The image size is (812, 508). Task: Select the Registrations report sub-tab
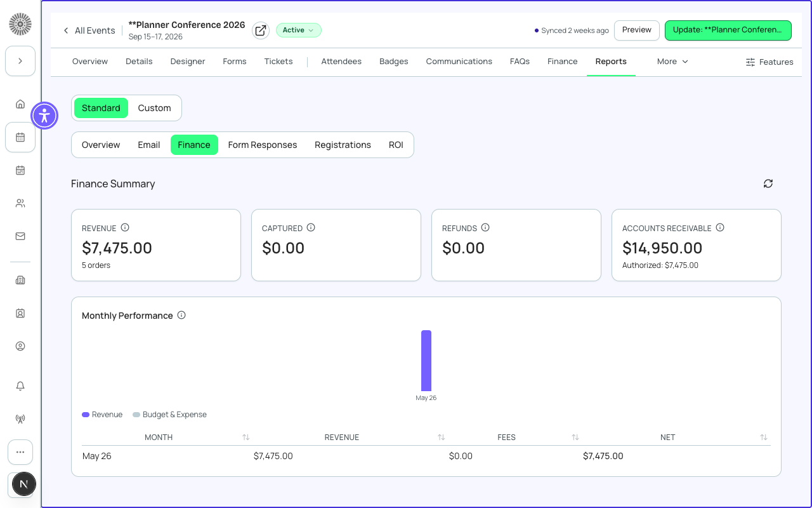343,145
